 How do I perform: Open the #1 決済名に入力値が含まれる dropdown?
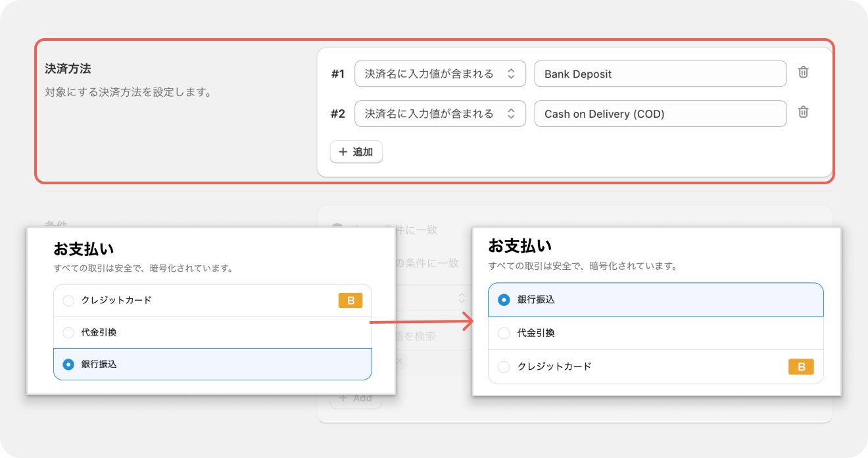(439, 74)
